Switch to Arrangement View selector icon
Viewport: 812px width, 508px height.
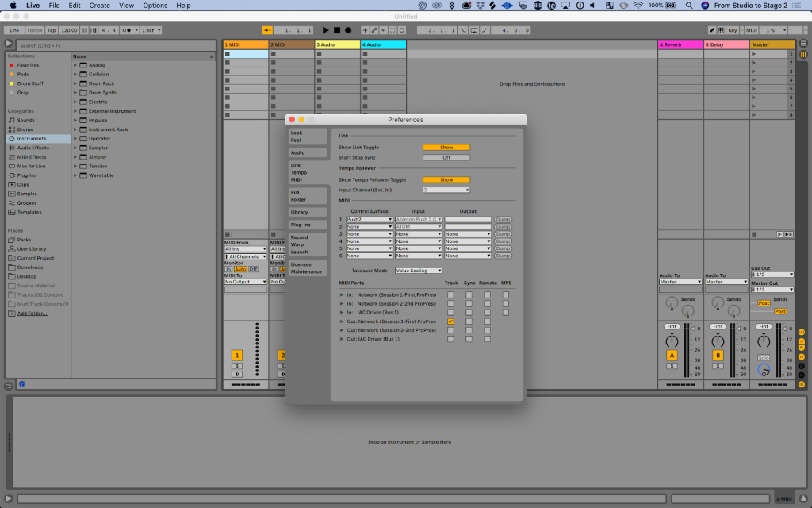pos(803,44)
